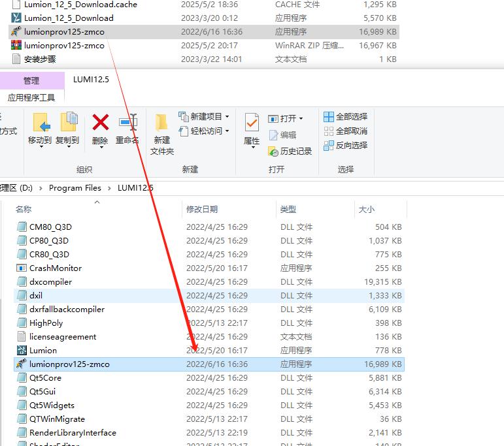Viewport: 504px width, 446px height.
Task: Click the red Delete (删除) icon
Action: (x=100, y=122)
